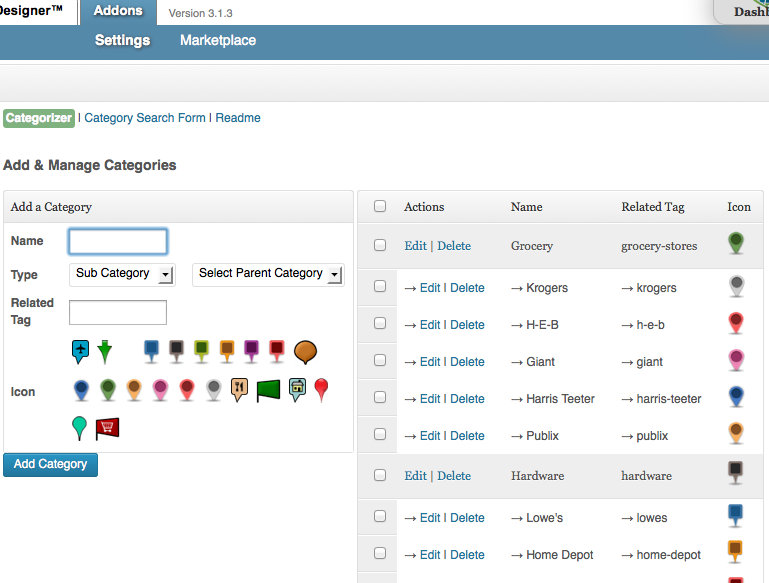Check the Grocery category checkbox

tap(380, 245)
